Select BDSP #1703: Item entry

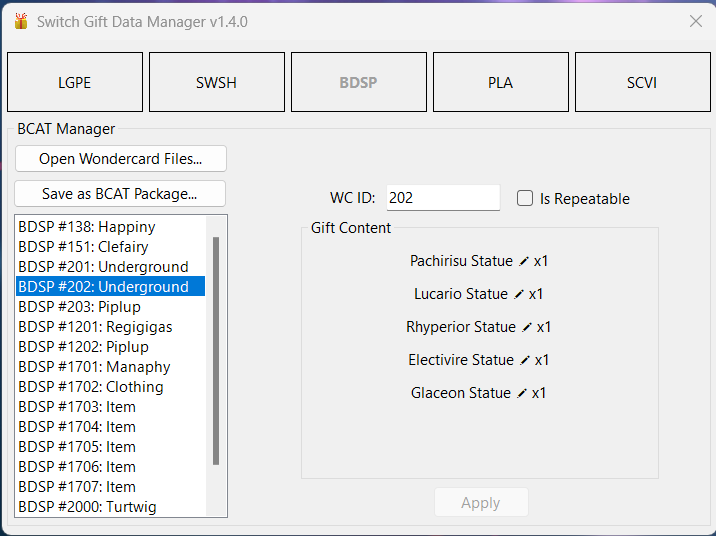[x=111, y=407]
